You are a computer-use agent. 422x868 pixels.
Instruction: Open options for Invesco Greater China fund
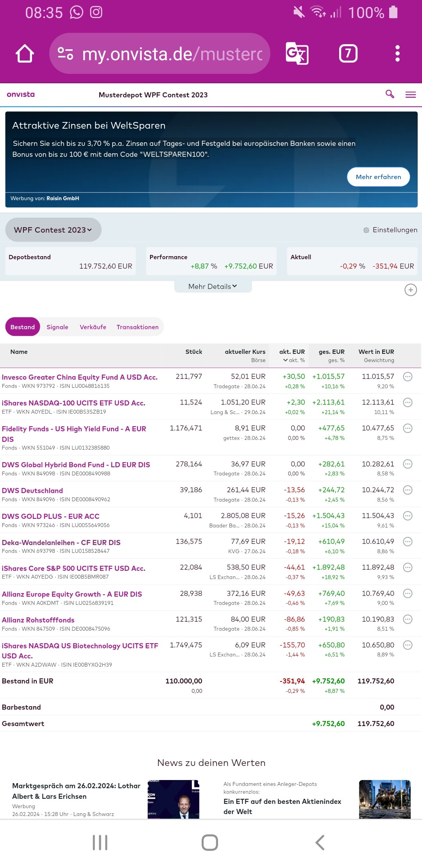(x=408, y=377)
